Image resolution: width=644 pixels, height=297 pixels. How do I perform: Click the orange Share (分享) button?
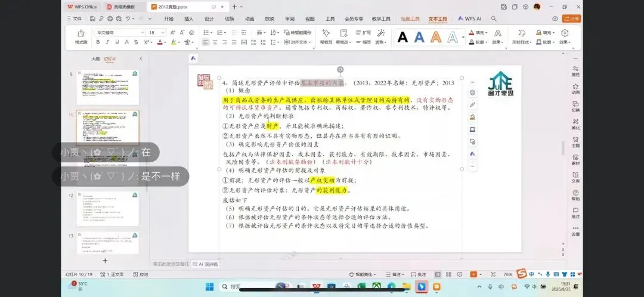pyautogui.click(x=571, y=19)
